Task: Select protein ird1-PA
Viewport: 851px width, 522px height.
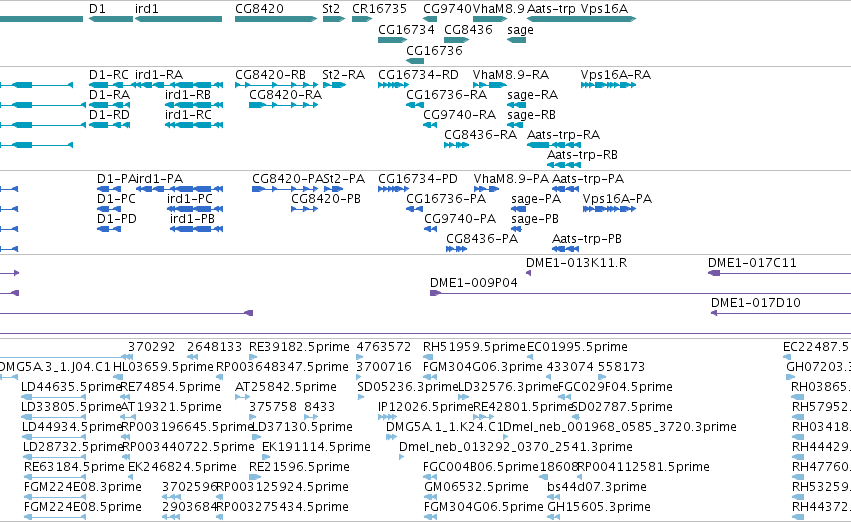Action: click(158, 179)
